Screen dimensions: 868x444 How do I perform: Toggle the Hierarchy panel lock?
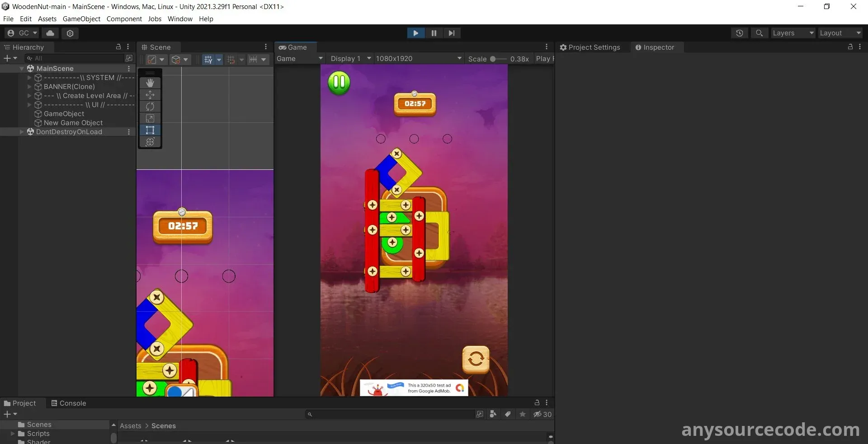[118, 47]
